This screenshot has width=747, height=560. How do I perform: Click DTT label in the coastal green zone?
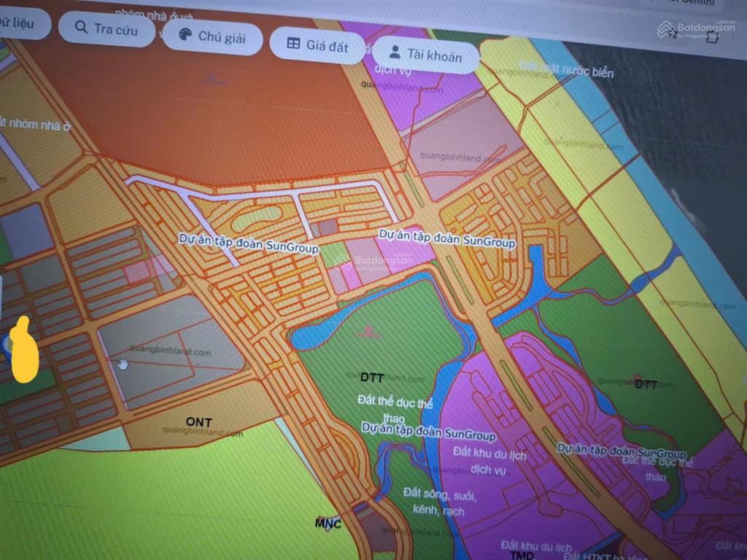(x=646, y=384)
